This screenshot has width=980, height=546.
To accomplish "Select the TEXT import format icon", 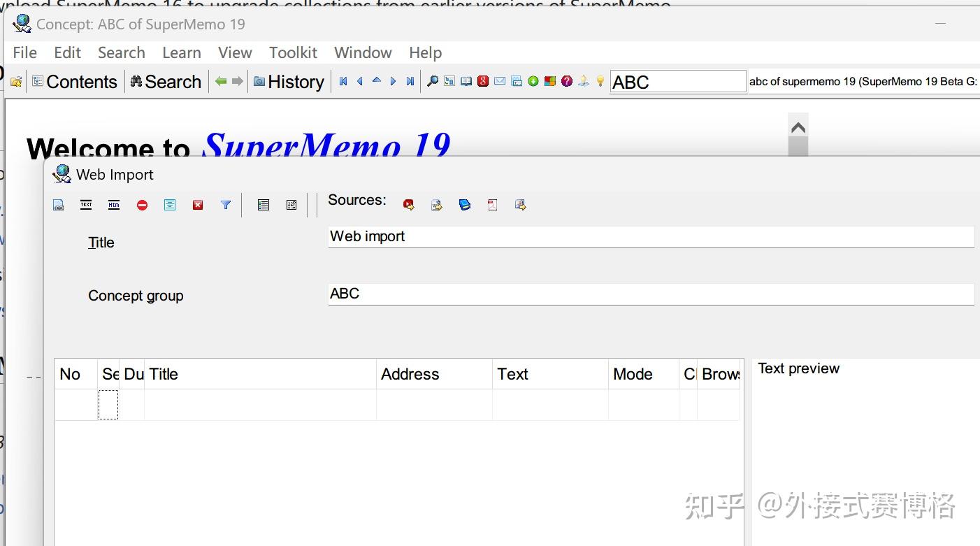I will (x=86, y=205).
